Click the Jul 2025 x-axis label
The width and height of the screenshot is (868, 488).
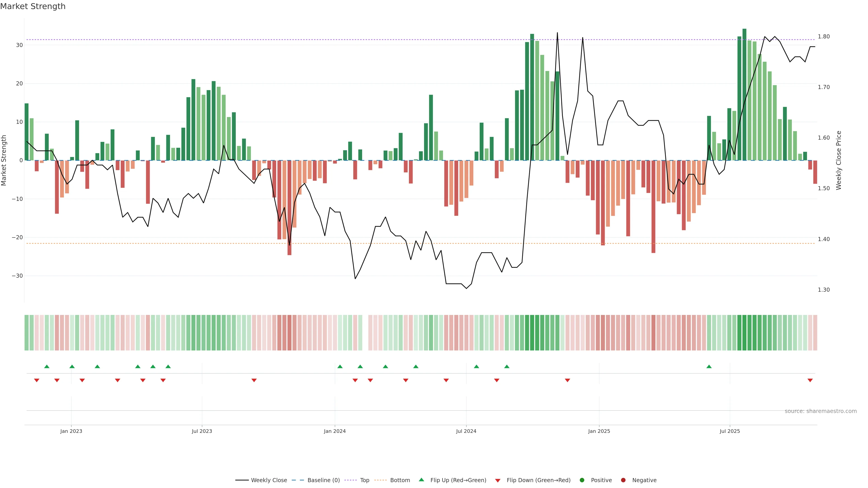pos(729,431)
